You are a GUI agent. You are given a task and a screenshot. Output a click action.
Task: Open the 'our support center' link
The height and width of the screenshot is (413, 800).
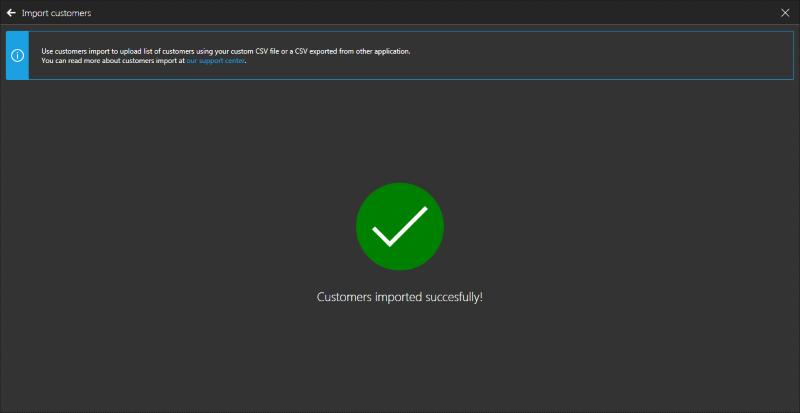pyautogui.click(x=216, y=61)
